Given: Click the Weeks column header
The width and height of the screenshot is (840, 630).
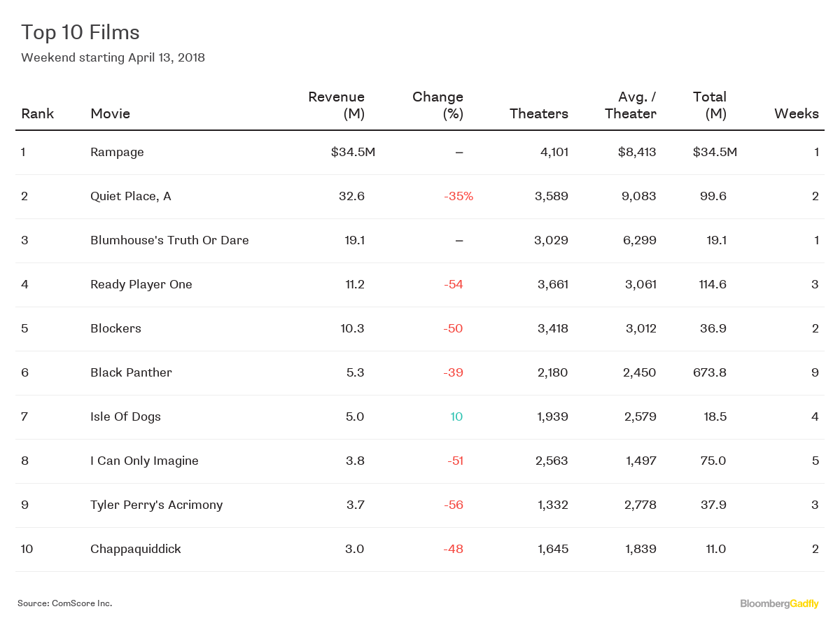Looking at the screenshot, I should [x=797, y=113].
